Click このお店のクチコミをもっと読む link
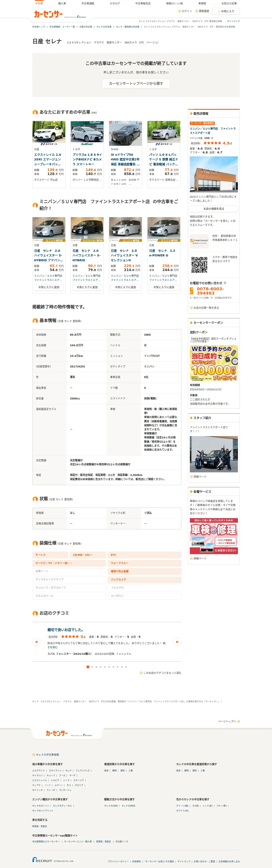272x868 pixels. 162,673
